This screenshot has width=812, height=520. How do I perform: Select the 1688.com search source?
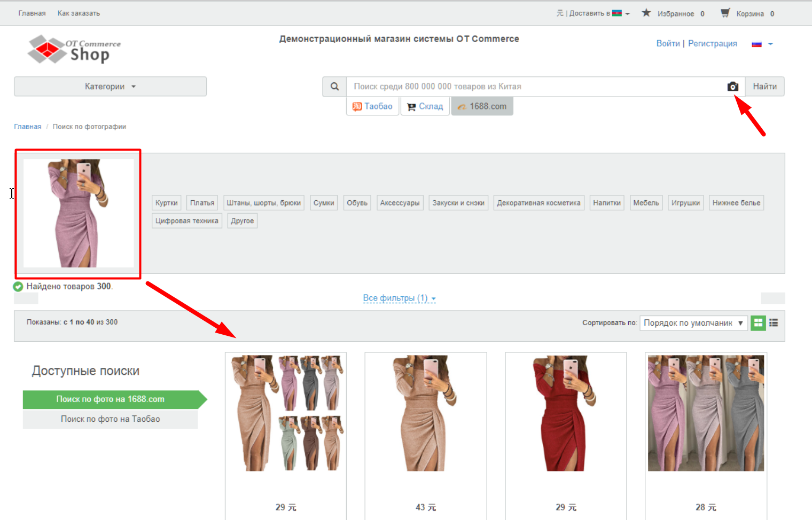[x=482, y=106]
